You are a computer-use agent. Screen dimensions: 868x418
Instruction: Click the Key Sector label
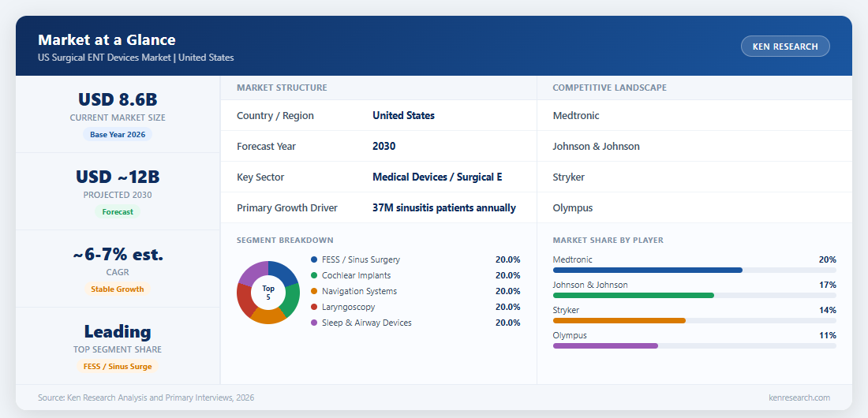[260, 177]
